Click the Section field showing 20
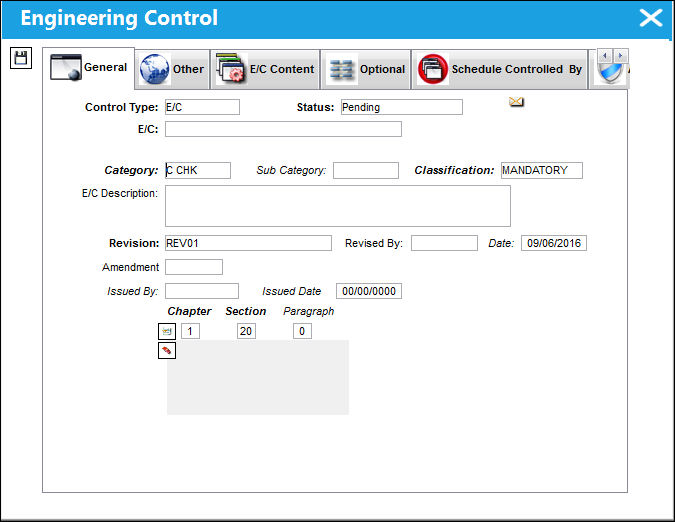 coord(246,331)
